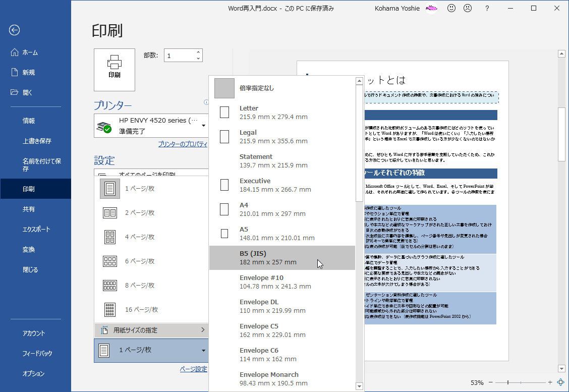Select Envelope #10 paper size
This screenshot has width=569, height=392.
point(282,282)
